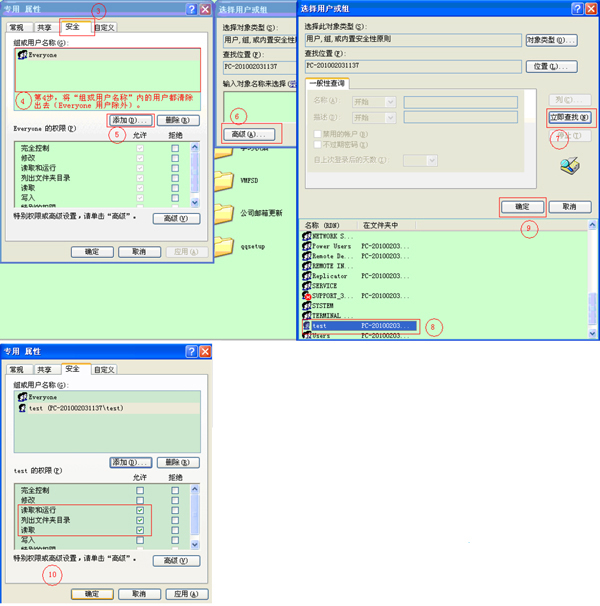Click the 描述(D) text input field
600x606 pixels.
(x=460, y=117)
